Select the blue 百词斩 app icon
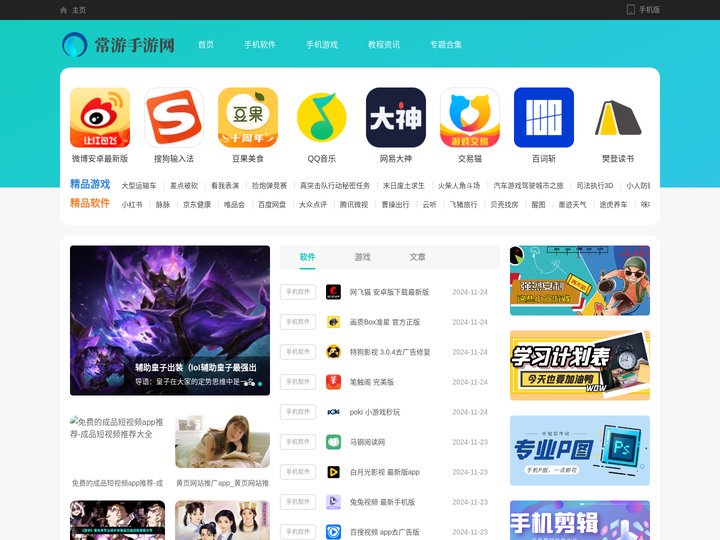 coord(544,118)
